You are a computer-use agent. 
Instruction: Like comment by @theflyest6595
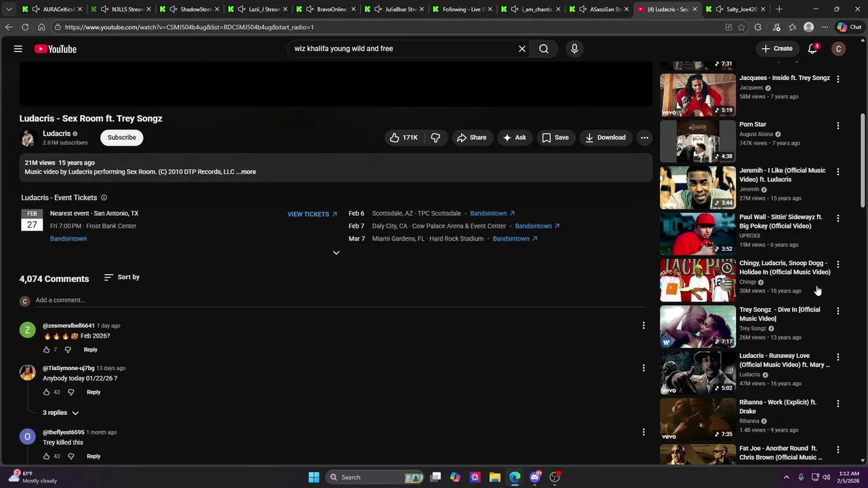[x=46, y=456]
